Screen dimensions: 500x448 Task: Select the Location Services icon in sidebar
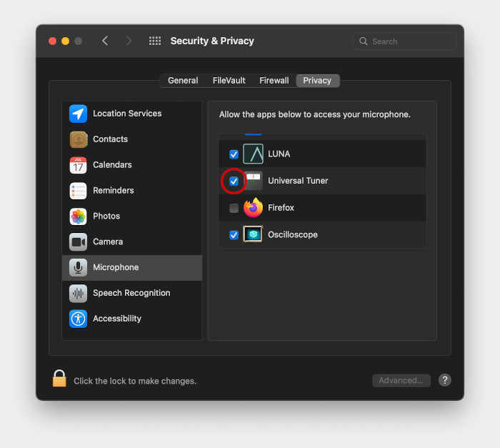[x=79, y=114]
